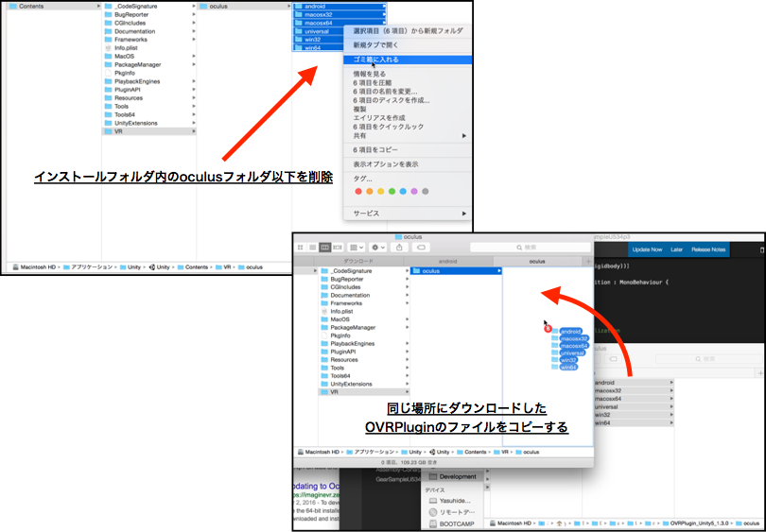This screenshot has height=532, width=766.
Task: Apply the orange tag color dot
Action: click(x=370, y=191)
